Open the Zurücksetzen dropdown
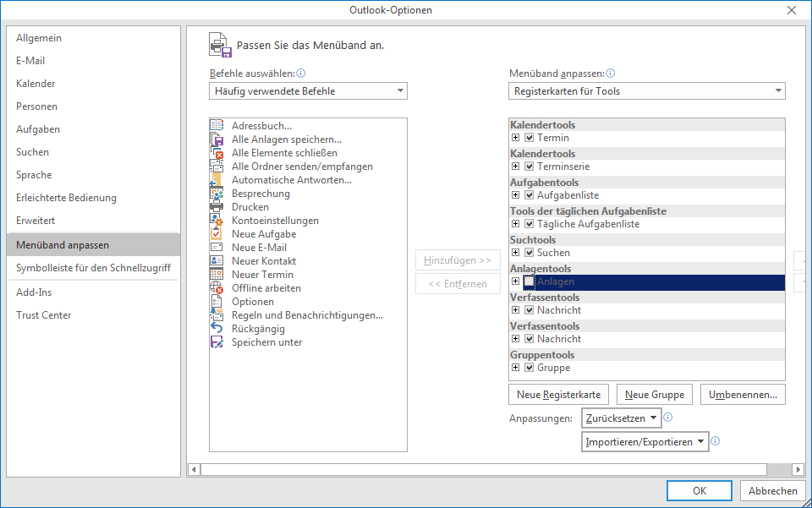This screenshot has height=508, width=812. tap(622, 418)
